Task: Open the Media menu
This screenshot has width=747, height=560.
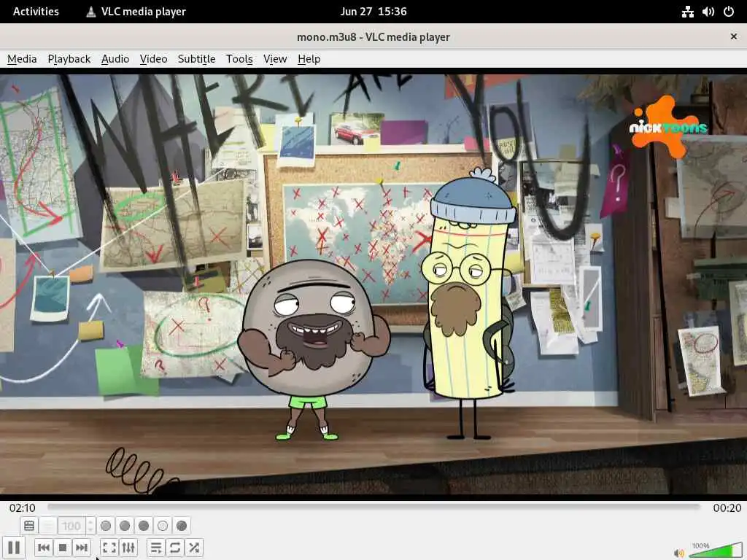Action: point(22,59)
